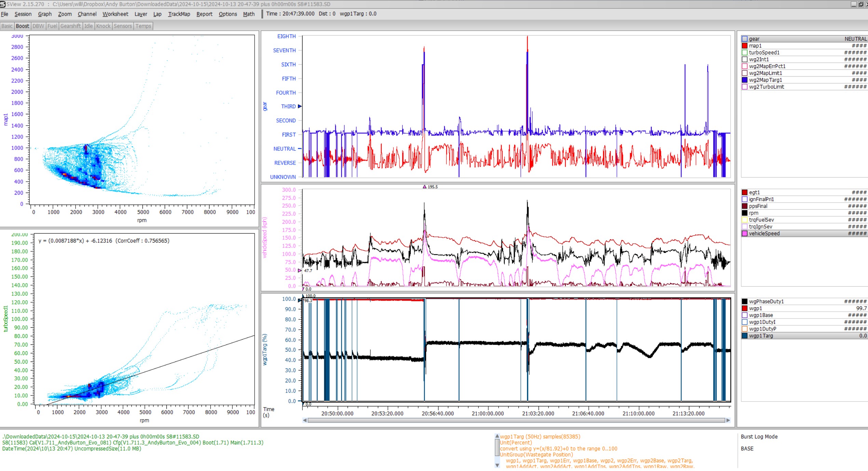Viewport: 868px width, 471px height.
Task: Click the wg2MapTarg1 blue color swatch
Action: pyautogui.click(x=745, y=80)
